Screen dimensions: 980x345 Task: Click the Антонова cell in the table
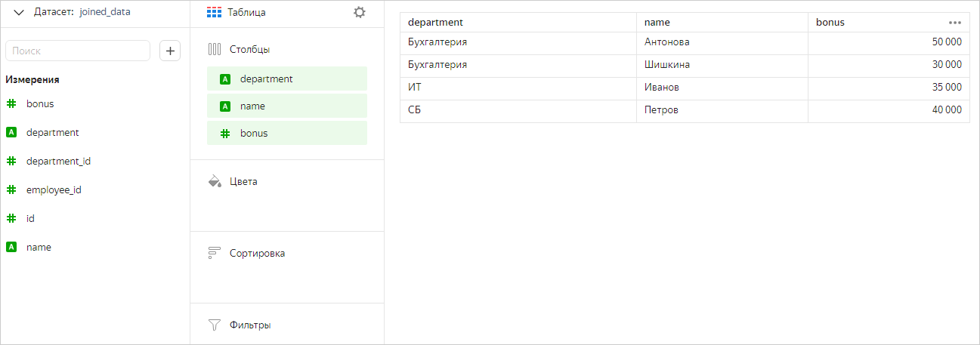pyautogui.click(x=667, y=42)
